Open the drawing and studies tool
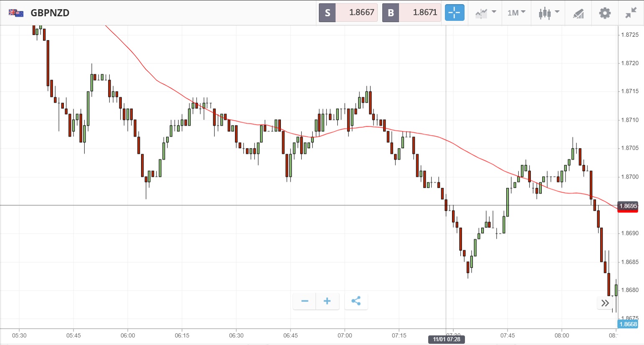The width and height of the screenshot is (644, 345). pyautogui.click(x=578, y=13)
